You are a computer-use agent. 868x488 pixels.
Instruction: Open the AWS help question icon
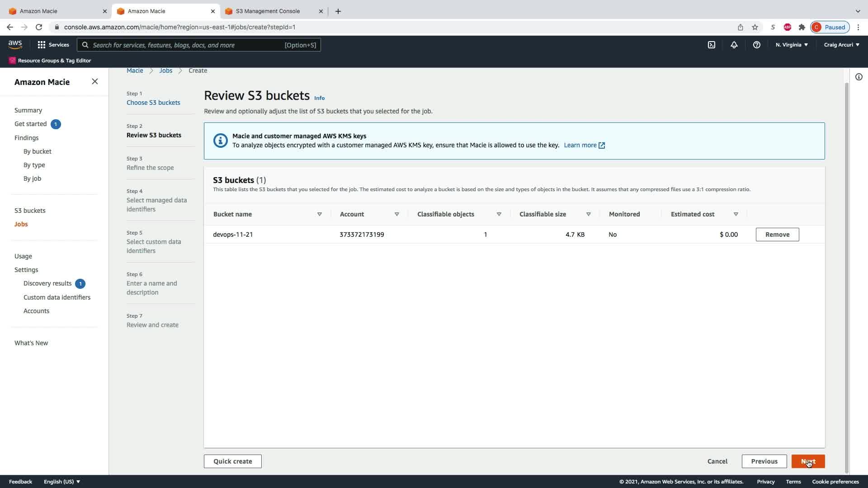tap(757, 45)
